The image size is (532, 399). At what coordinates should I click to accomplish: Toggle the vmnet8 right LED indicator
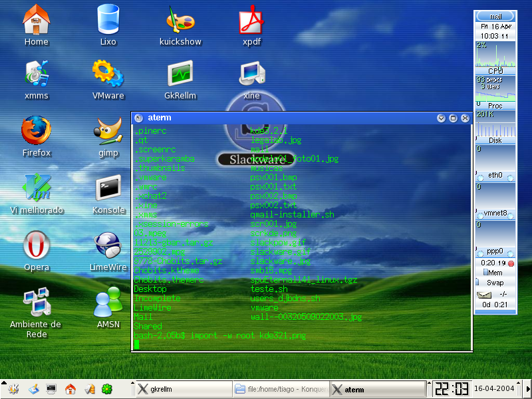coord(511,215)
